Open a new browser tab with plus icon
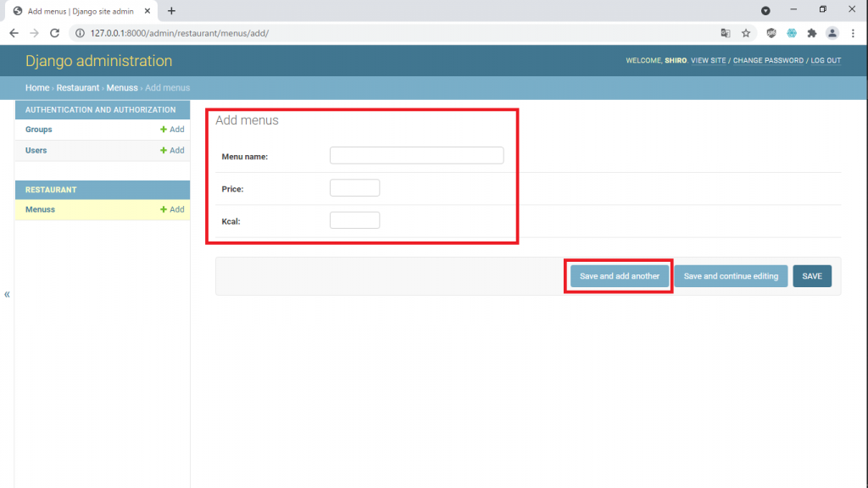Image resolution: width=868 pixels, height=488 pixels. coord(171,10)
